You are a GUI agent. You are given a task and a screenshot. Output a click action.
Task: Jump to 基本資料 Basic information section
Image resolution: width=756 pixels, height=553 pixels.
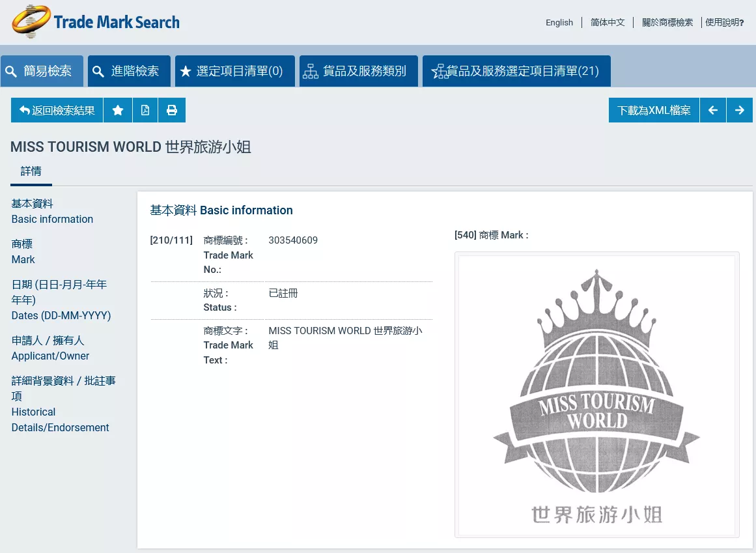[x=52, y=211]
